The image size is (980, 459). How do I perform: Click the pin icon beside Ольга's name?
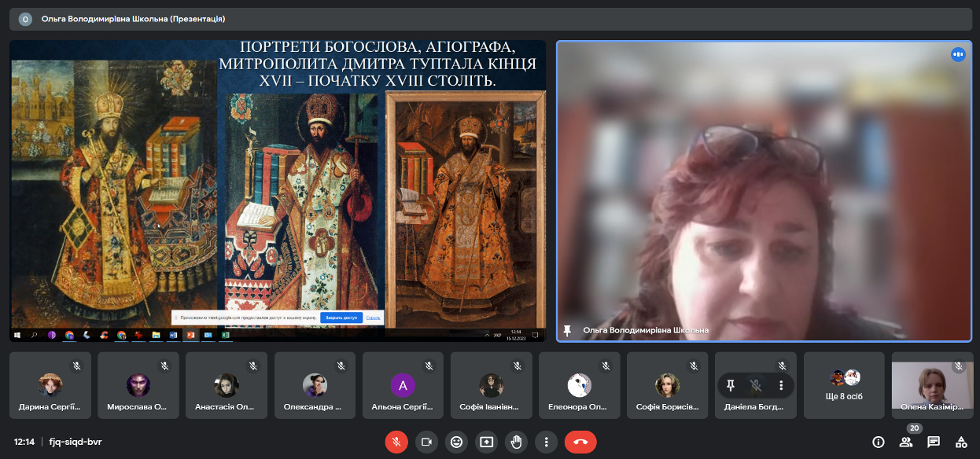click(x=567, y=331)
